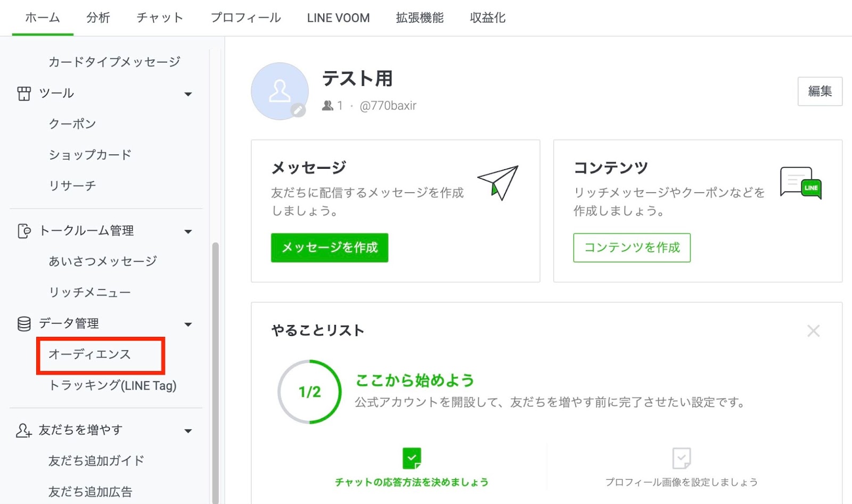Viewport: 852px width, 504px height.
Task: Open カードタイプメッセージ in sidebar
Action: pyautogui.click(x=114, y=62)
